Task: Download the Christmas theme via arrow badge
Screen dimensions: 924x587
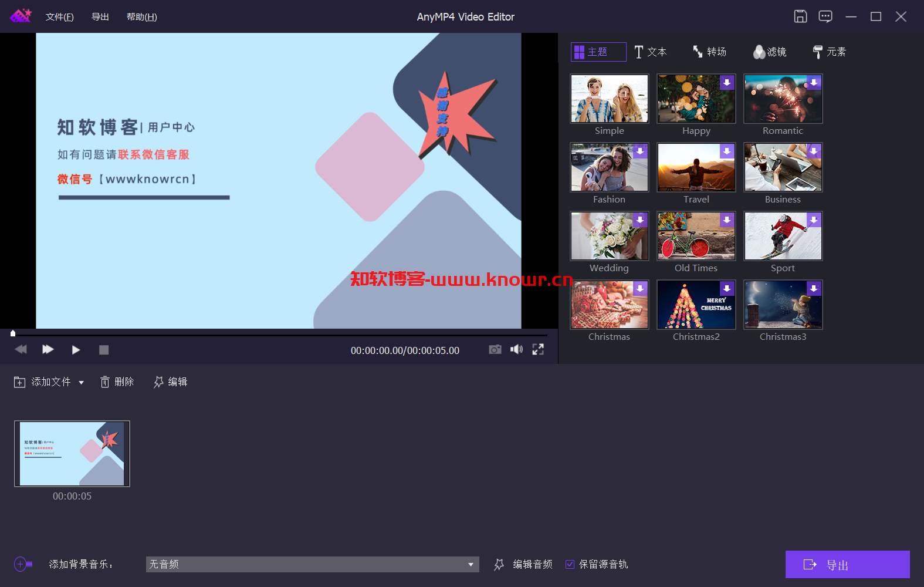Action: tap(640, 289)
